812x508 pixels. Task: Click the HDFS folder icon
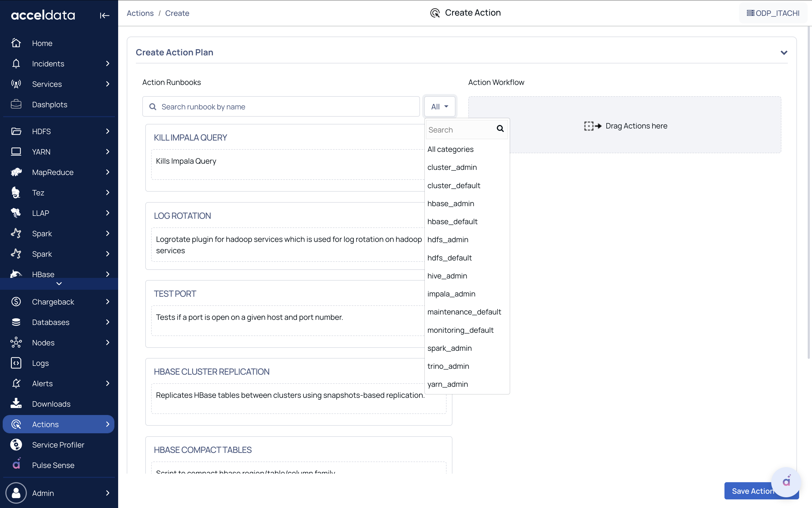16,131
